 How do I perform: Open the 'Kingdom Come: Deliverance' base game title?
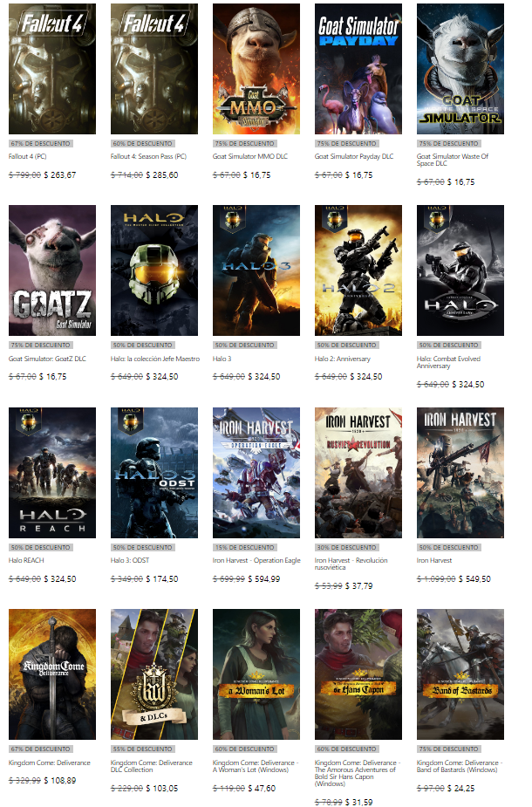[x=49, y=763]
